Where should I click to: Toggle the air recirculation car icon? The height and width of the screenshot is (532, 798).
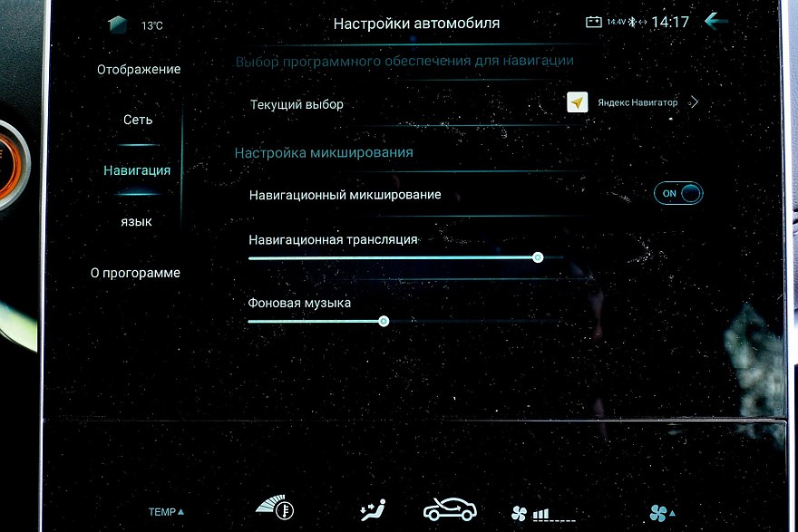[x=450, y=509]
